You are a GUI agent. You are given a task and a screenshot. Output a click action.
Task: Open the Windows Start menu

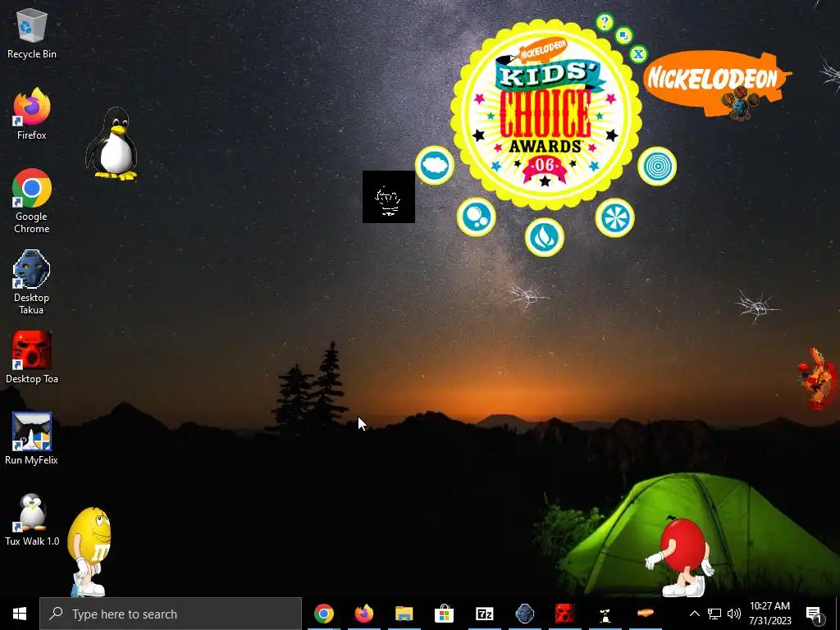point(20,614)
